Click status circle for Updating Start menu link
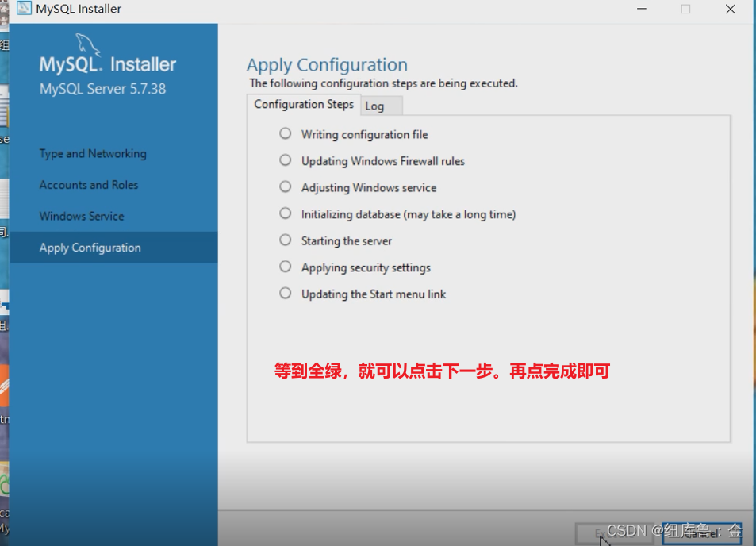Viewport: 756px width, 546px height. [x=286, y=293]
